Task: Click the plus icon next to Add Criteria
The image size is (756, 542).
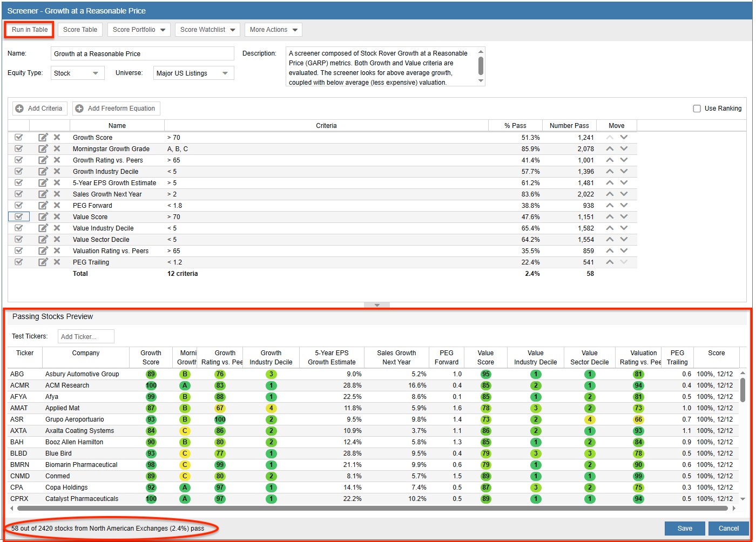Action: 19,108
